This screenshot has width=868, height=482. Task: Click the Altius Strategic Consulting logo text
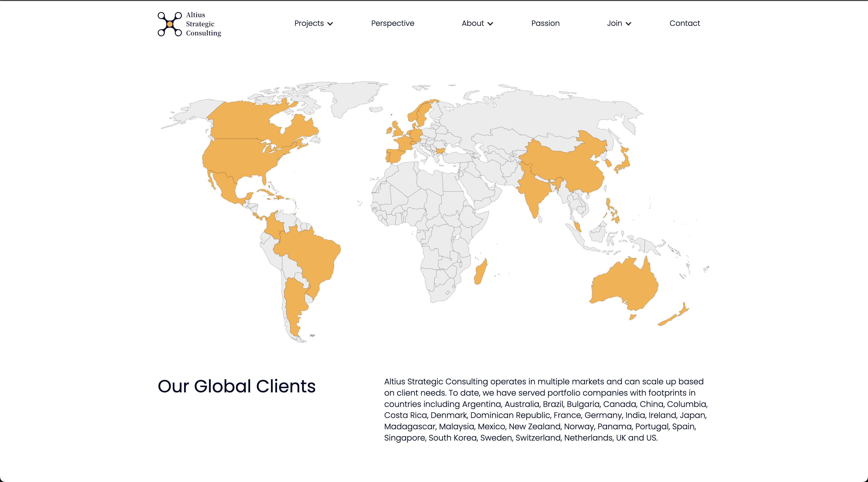203,24
